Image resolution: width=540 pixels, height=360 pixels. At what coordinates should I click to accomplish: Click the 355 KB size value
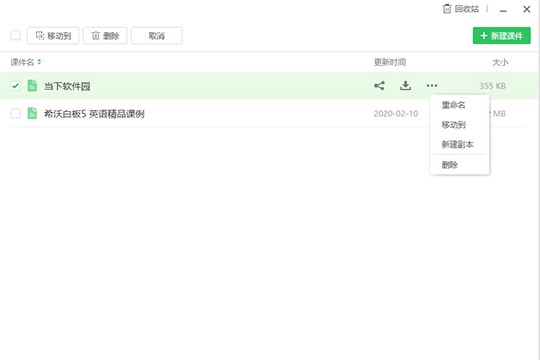pos(492,86)
